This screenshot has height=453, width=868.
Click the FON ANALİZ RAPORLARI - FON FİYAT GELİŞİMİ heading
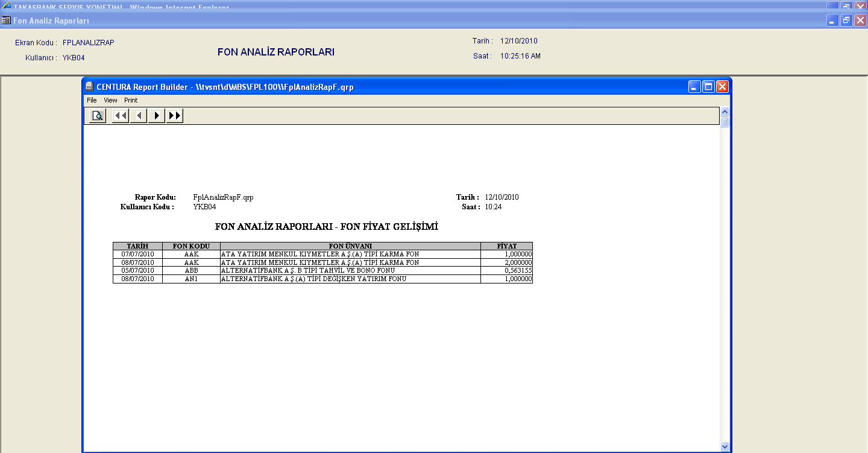326,227
